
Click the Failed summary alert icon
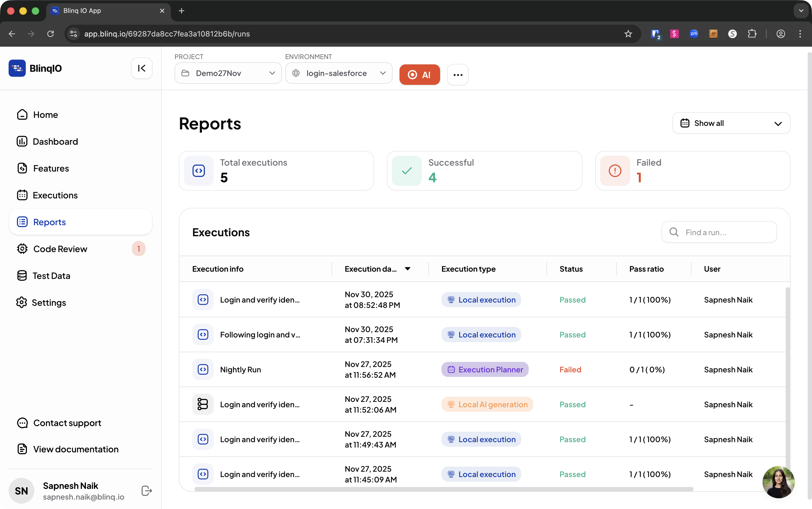point(615,171)
